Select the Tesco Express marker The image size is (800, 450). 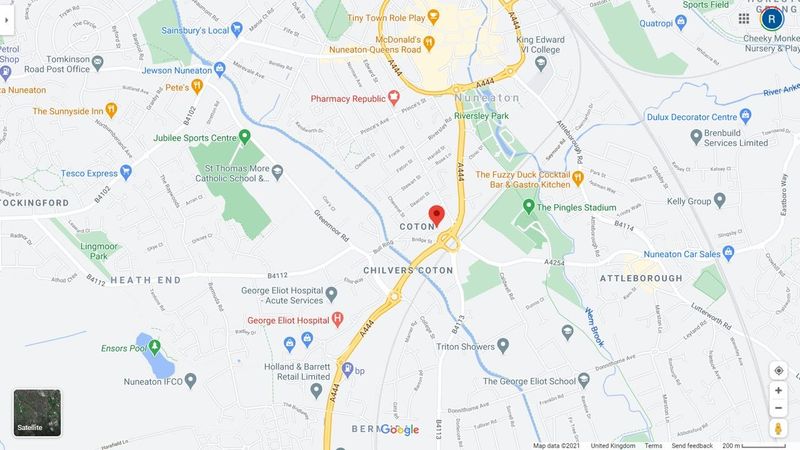(126, 172)
